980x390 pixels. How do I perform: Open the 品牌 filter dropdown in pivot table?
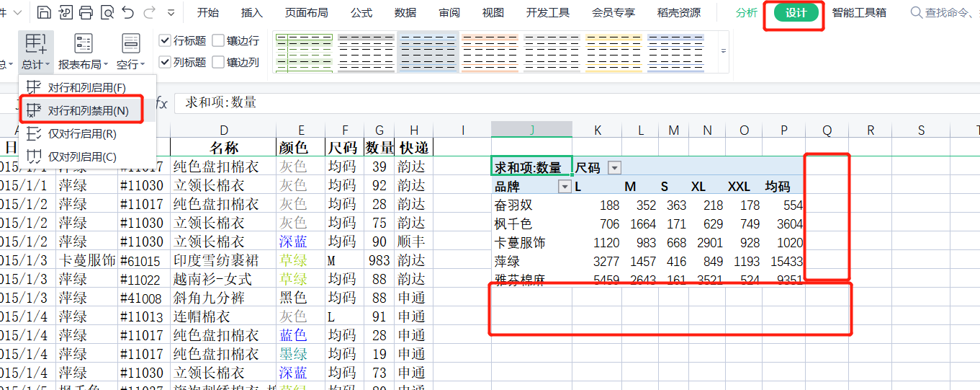tap(565, 187)
